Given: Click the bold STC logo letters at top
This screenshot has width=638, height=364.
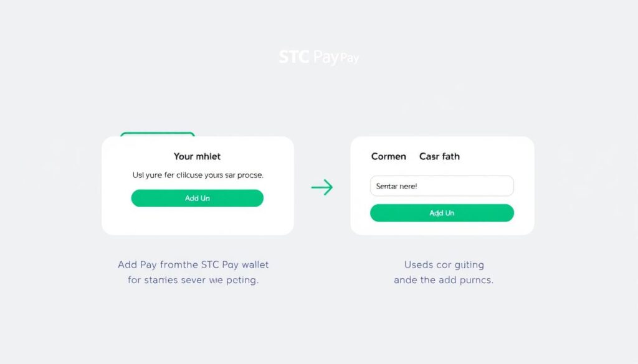Looking at the screenshot, I should [x=294, y=58].
